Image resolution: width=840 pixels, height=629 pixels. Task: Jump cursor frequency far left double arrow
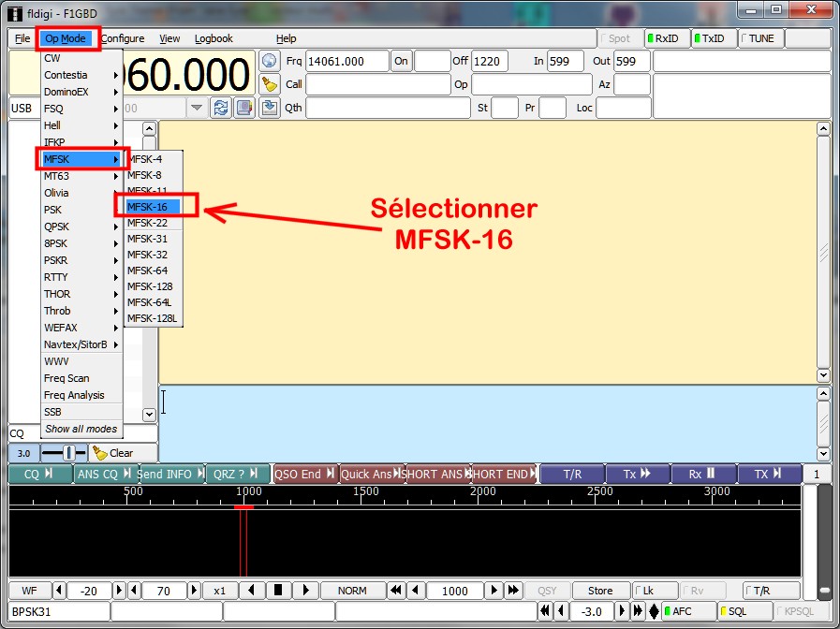[396, 590]
